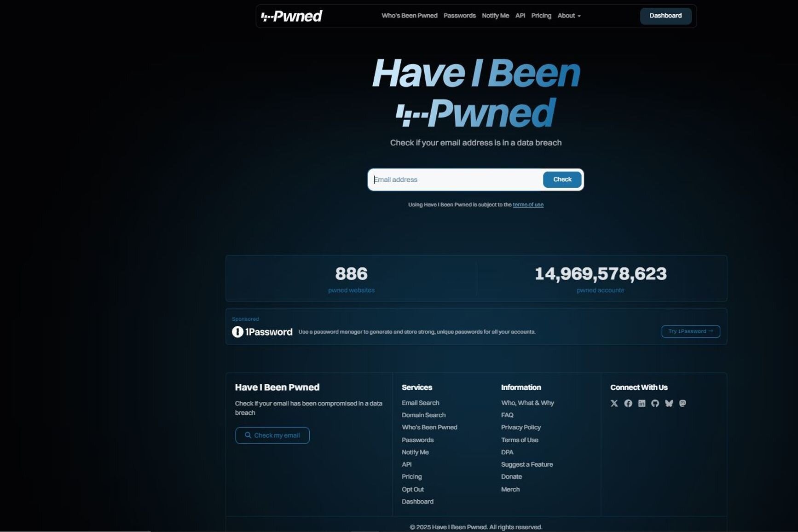798x532 pixels.
Task: Open the Notify Me footer link
Action: [415, 452]
